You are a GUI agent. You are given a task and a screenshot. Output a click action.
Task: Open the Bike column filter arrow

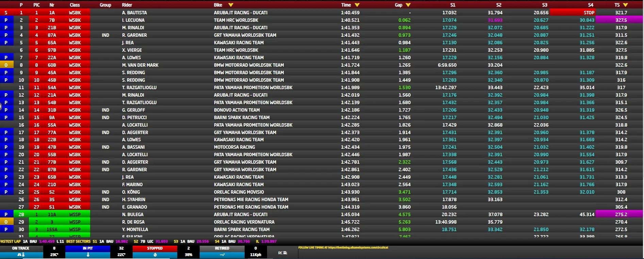pyautogui.click(x=231, y=5)
